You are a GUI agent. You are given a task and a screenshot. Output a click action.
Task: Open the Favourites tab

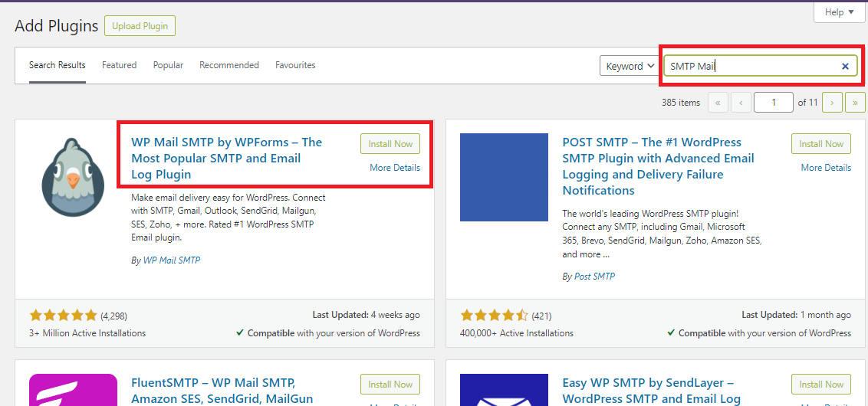[x=295, y=65]
